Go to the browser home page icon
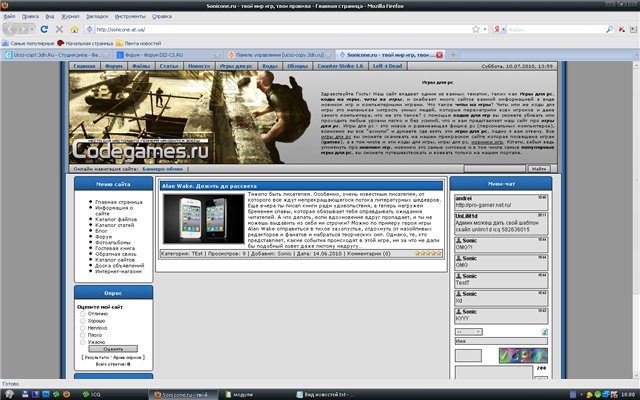The height and width of the screenshot is (400, 640). coord(74,29)
